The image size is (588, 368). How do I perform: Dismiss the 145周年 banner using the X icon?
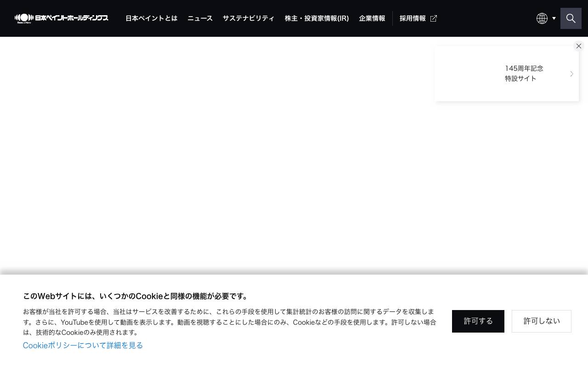579,46
